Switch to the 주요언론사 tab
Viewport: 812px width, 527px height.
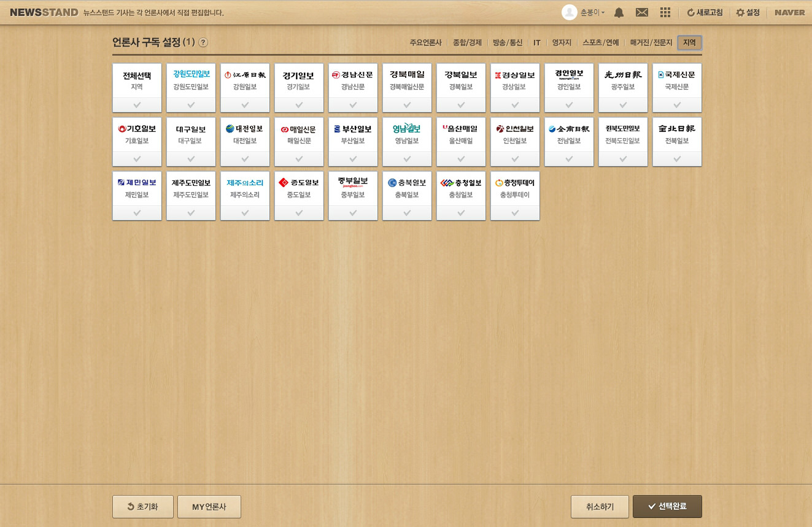[x=425, y=43]
